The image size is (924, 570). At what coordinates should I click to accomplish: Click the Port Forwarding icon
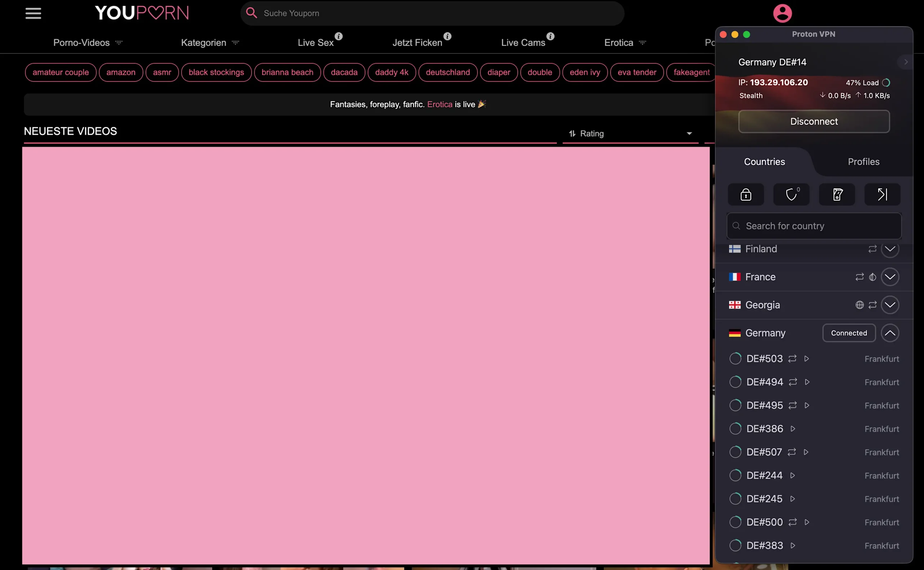[x=882, y=195]
